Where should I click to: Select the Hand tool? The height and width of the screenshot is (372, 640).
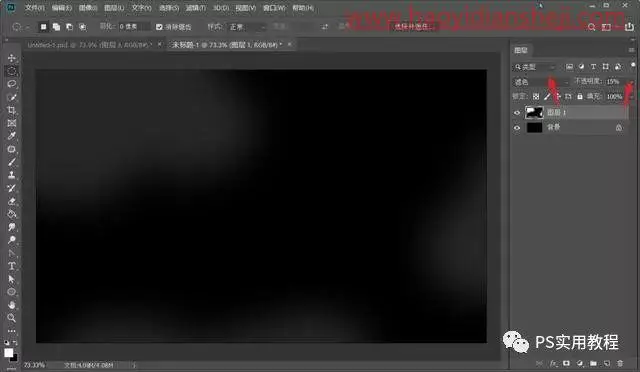(x=11, y=305)
